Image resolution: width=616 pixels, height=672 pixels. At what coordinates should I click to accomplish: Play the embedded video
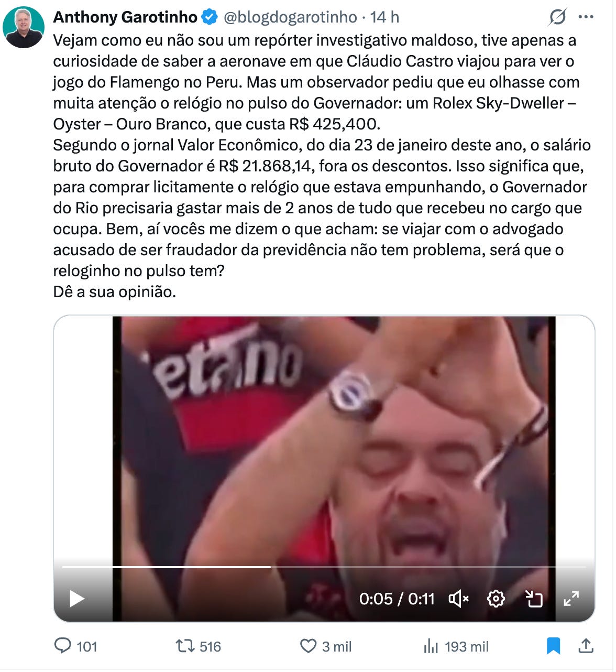77,599
